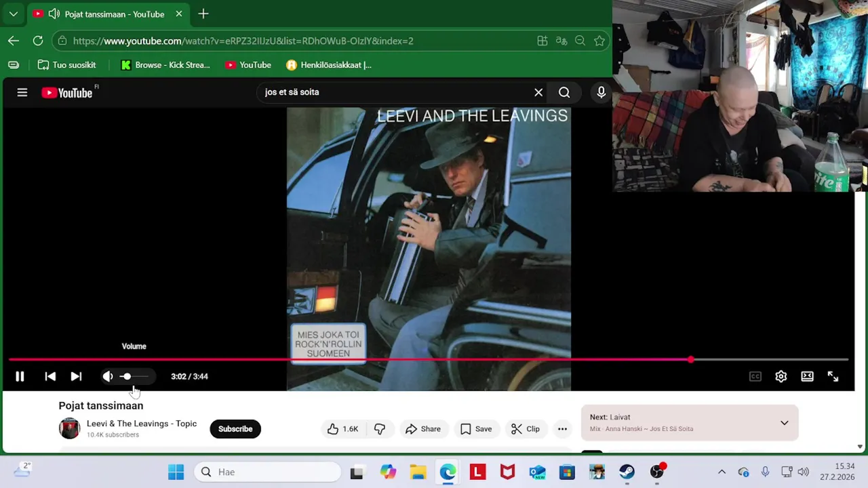Switch to Microsoft Edge on taskbar
Viewport: 868px width, 488px height.
448,472
